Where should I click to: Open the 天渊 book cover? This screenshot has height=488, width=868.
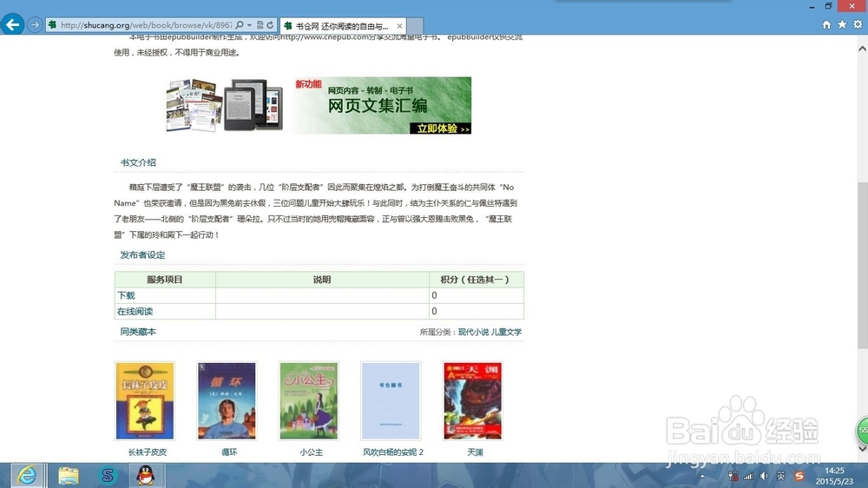click(473, 401)
